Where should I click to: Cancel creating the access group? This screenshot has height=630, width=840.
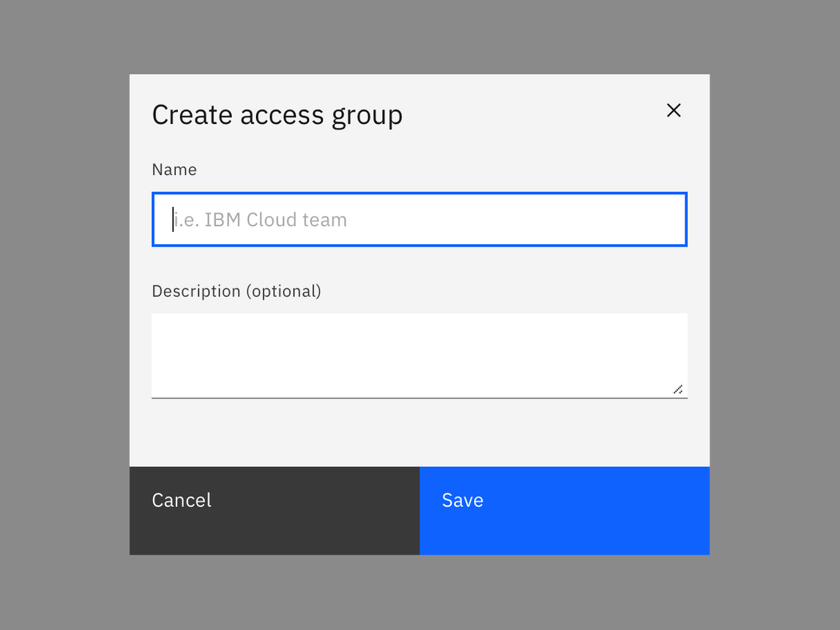(274, 510)
